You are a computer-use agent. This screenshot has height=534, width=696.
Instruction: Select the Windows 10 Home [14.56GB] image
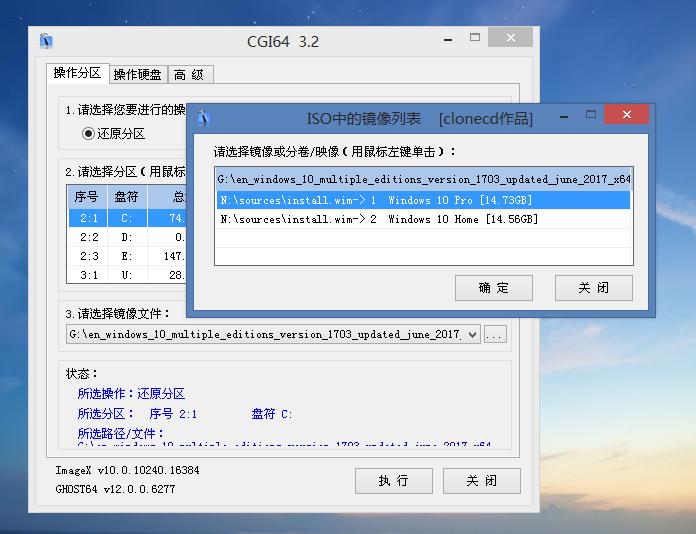tap(423, 219)
